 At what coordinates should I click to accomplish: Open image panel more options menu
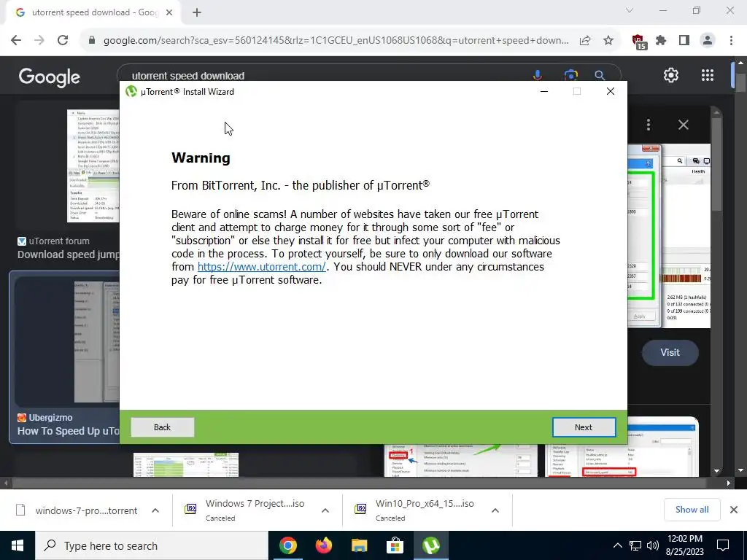(649, 125)
